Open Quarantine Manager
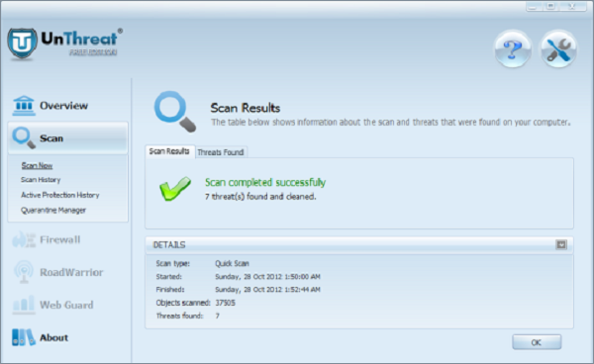Viewport: 594px width, 364px height. point(53,210)
